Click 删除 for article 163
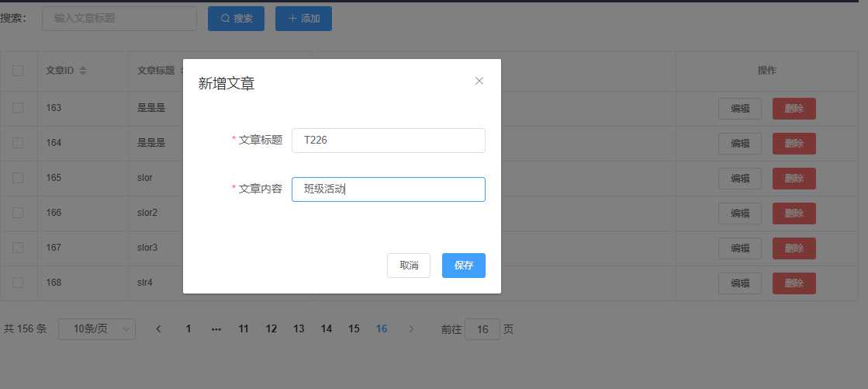 click(794, 109)
